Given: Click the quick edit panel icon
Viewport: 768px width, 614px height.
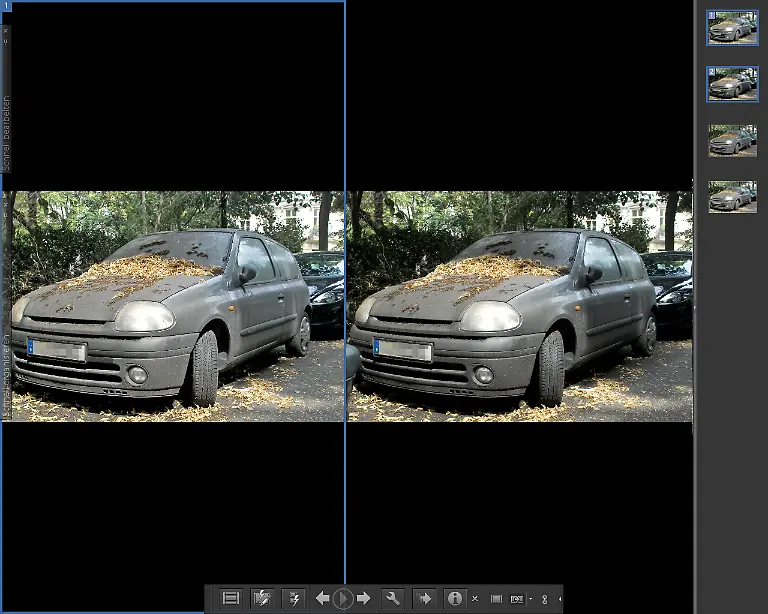Looking at the screenshot, I should pos(263,598).
